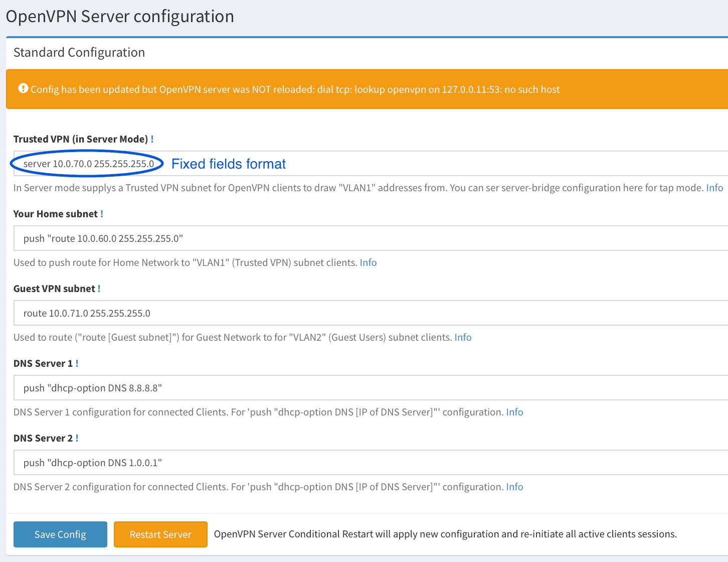This screenshot has height=562, width=728.
Task: Open Info link for Guest Network route
Action: pos(463,337)
